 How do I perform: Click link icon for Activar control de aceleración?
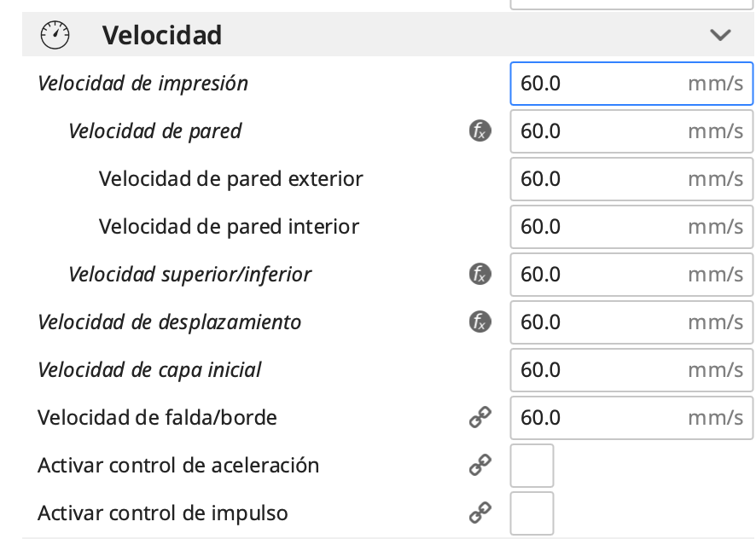pyautogui.click(x=480, y=466)
